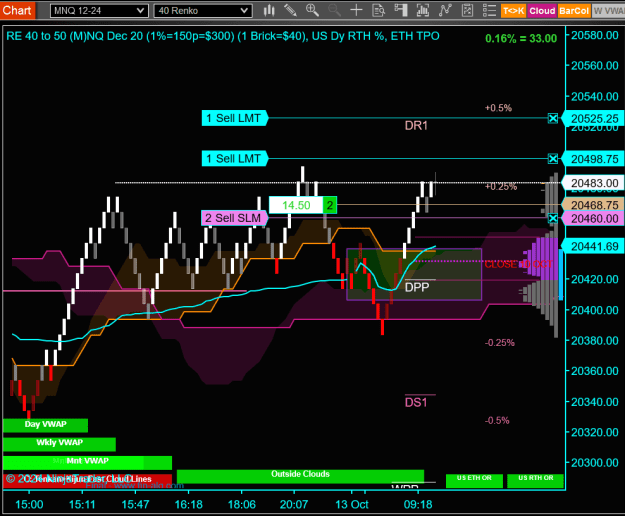
Task: Select the crosshair cursor plus icon
Action: (x=356, y=10)
